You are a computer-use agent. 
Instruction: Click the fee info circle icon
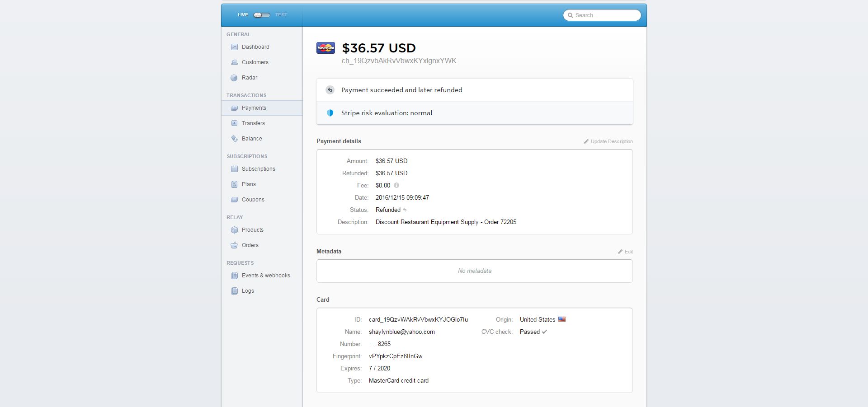pos(396,185)
